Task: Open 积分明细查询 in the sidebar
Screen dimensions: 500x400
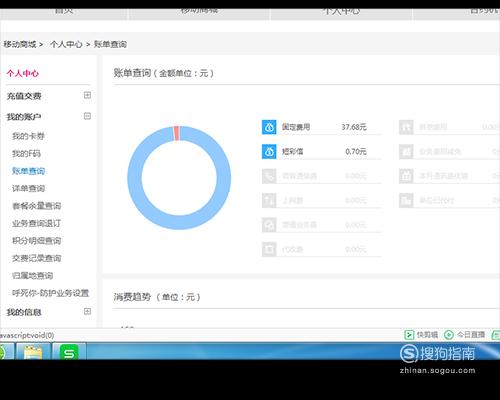Action: click(37, 241)
